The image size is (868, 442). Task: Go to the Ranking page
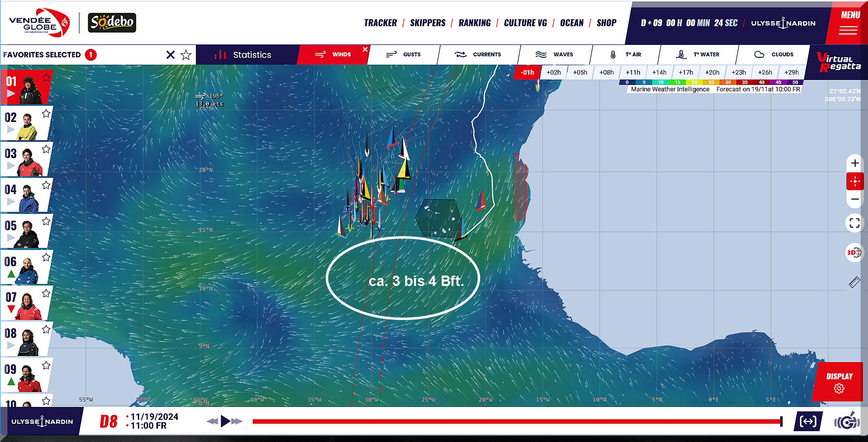coord(474,23)
